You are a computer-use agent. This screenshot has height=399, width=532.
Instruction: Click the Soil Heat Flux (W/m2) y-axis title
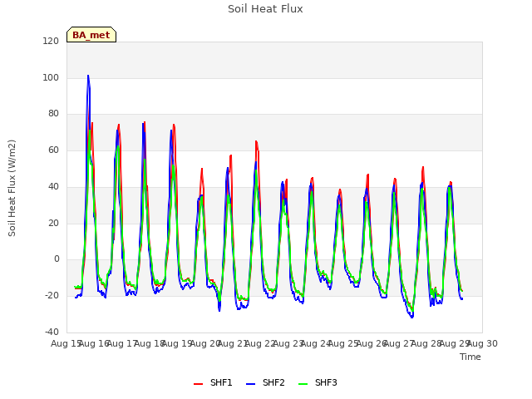(x=12, y=188)
